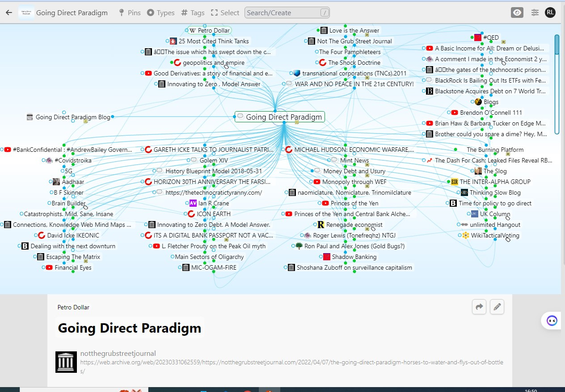Click #Covidstroika node icon
The image size is (565, 392).
click(49, 160)
